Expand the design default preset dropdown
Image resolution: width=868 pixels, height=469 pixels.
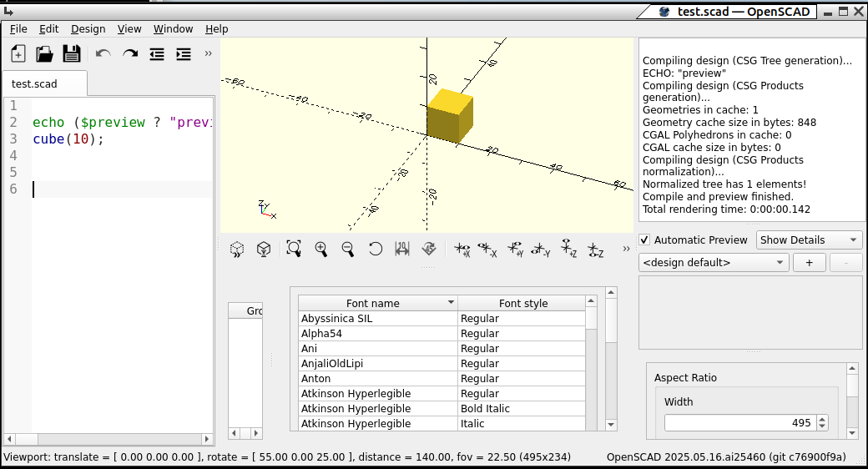[x=713, y=263]
